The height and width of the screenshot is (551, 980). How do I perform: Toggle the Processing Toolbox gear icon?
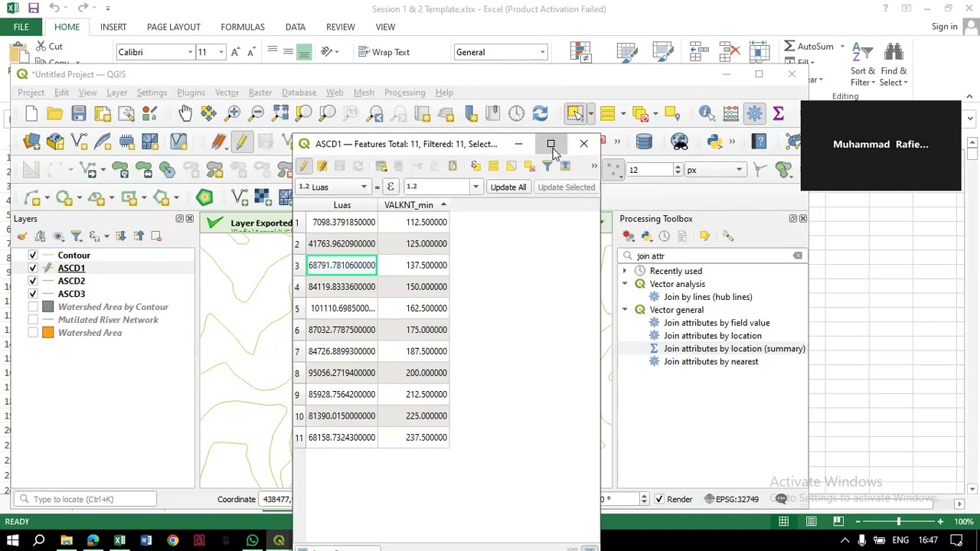pos(754,114)
